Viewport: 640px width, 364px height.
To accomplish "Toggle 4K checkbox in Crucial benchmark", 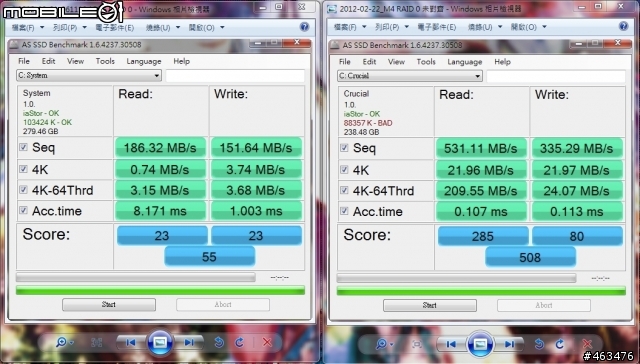I will (344, 169).
